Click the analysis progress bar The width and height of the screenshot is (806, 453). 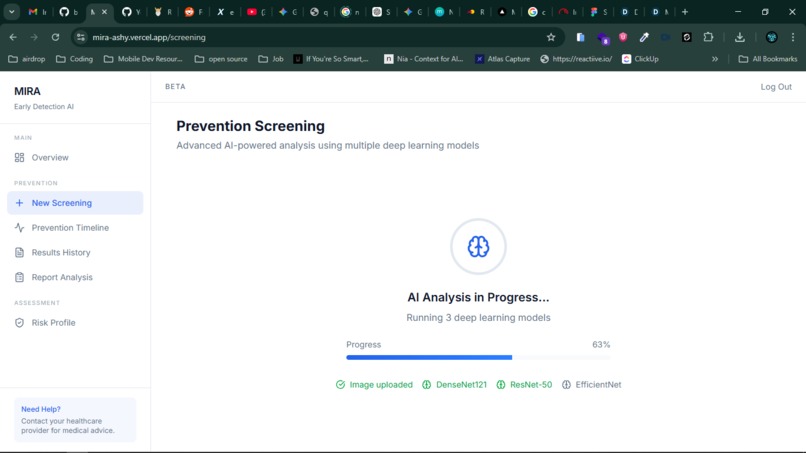pyautogui.click(x=478, y=357)
